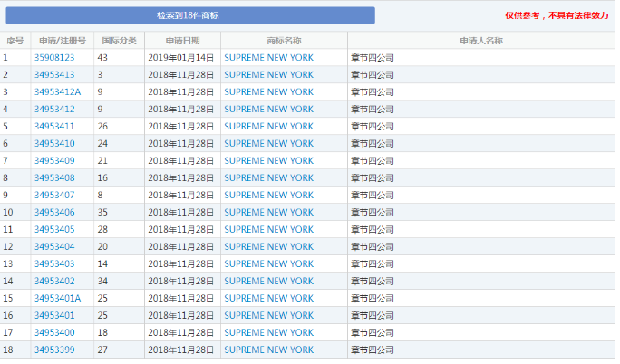
Task: Select class 18 cell in row 17
Action: (119, 332)
